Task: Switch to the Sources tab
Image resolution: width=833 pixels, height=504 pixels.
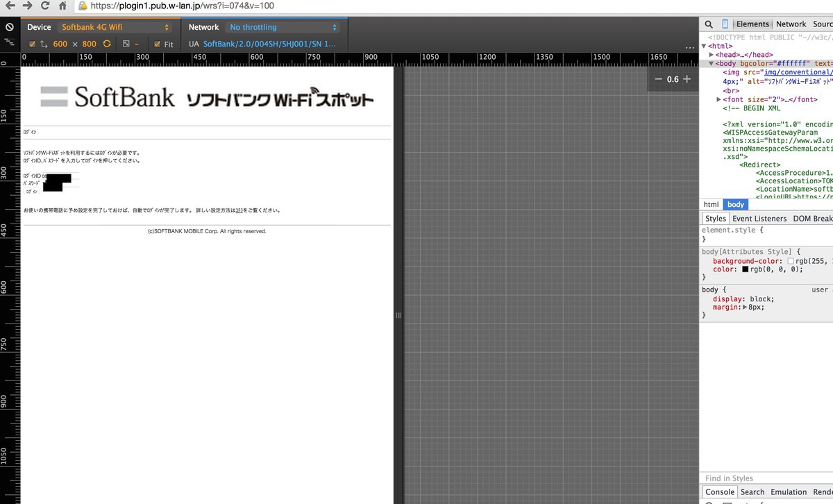Action: 823,24
